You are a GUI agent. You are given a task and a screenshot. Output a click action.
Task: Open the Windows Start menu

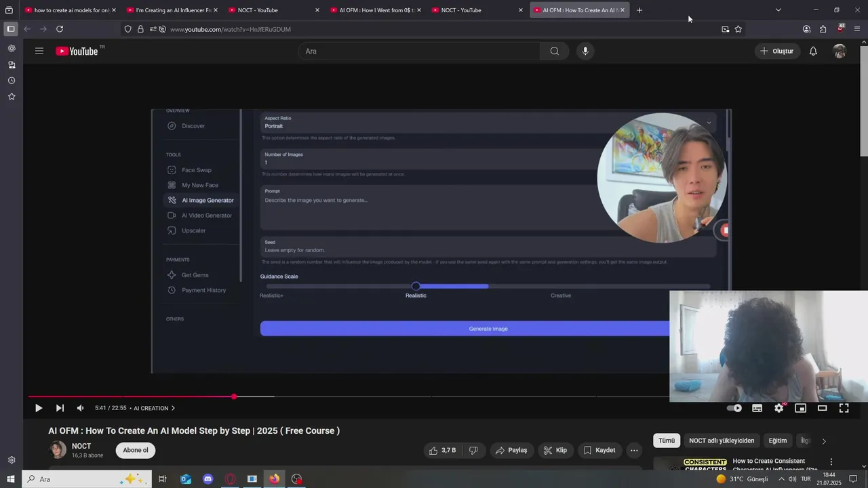[x=10, y=479]
